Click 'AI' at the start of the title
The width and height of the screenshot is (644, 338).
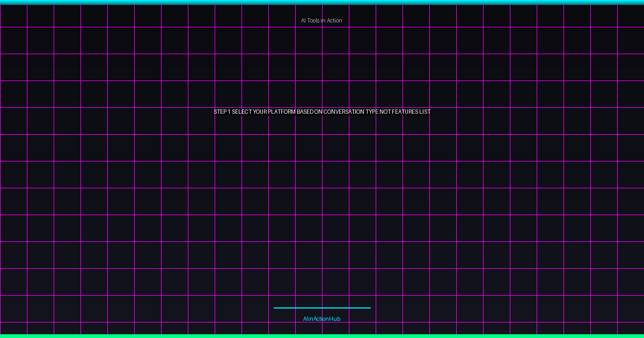pos(303,20)
